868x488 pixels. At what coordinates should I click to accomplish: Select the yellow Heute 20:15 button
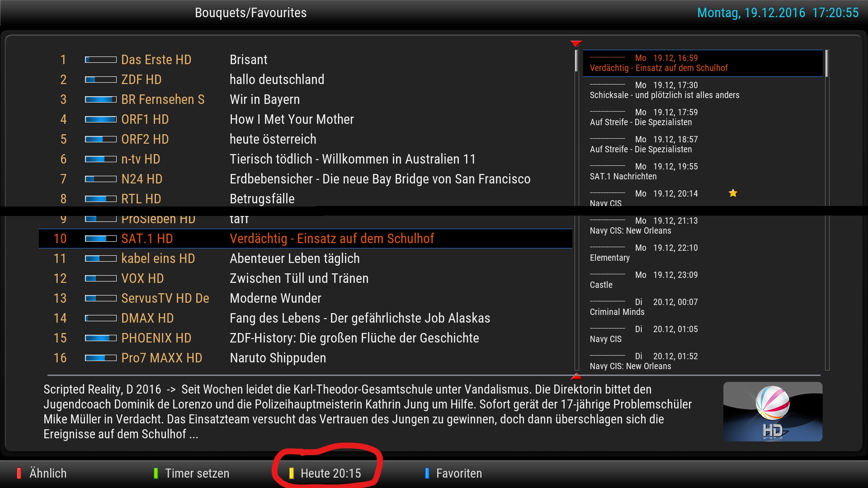(330, 473)
